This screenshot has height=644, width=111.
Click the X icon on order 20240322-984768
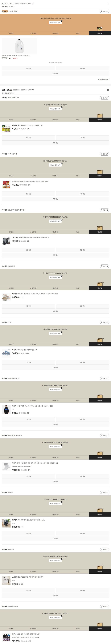pyautogui.click(x=108, y=90)
